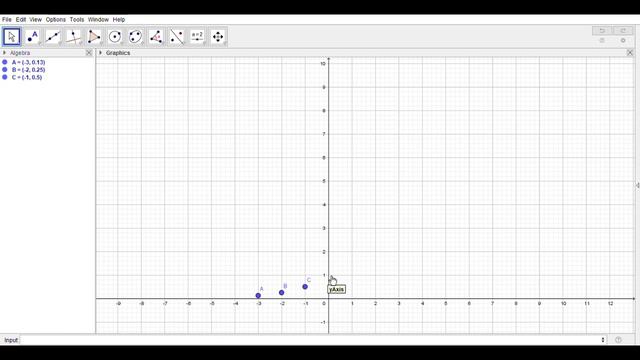This screenshot has height=360, width=640.
Task: Click the layout icon under Undo
Action: click(602, 40)
